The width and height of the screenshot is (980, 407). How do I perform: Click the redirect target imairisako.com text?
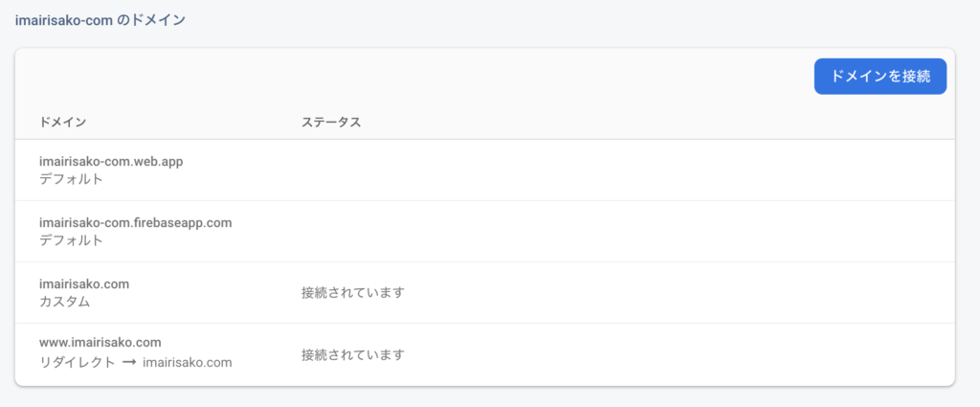tap(188, 363)
